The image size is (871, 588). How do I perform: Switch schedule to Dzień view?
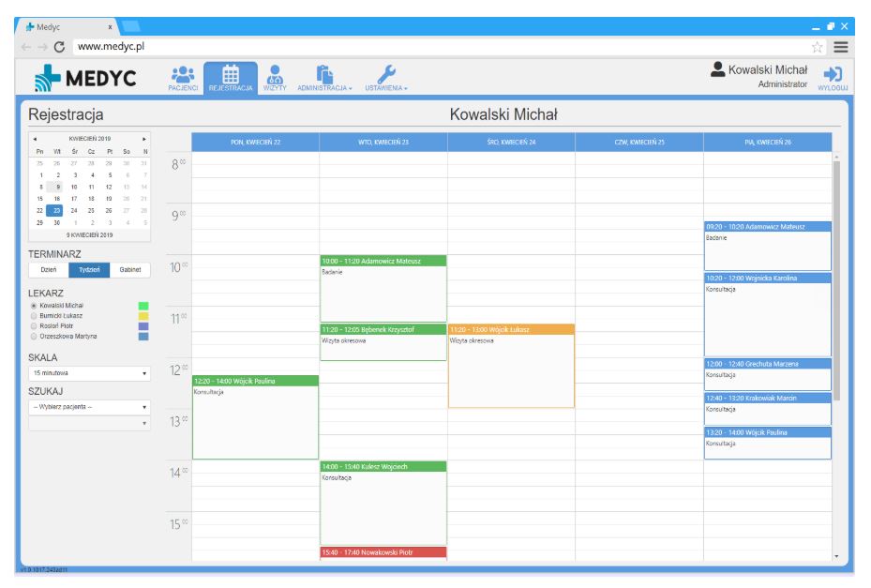(x=49, y=269)
